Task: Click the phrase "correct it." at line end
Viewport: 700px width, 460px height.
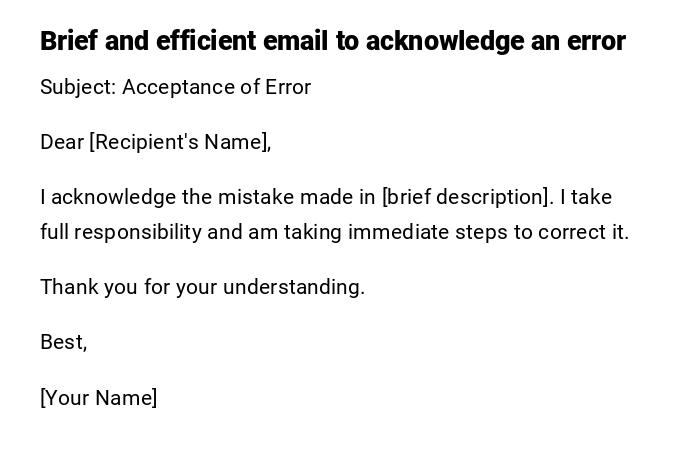Action: (585, 232)
